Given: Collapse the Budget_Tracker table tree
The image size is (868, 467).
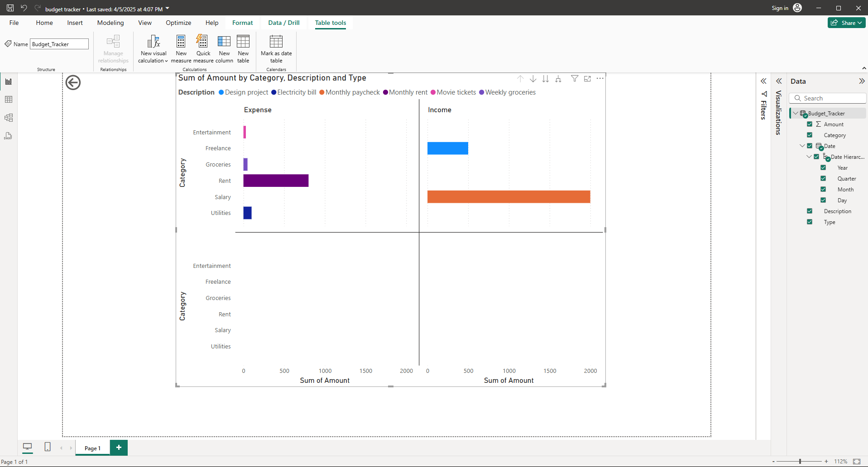Looking at the screenshot, I should click(x=796, y=113).
